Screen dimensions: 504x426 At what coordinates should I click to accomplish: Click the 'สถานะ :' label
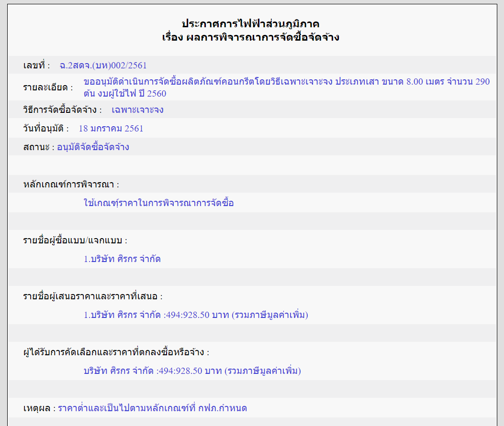coord(39,147)
